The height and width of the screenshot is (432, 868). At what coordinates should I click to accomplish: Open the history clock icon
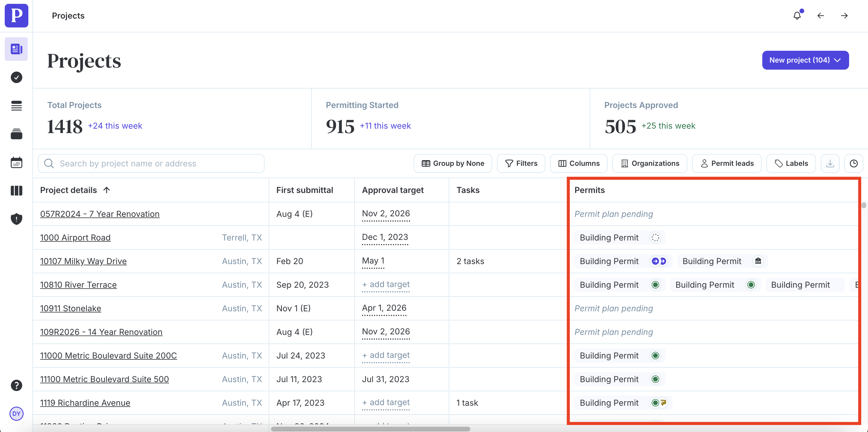(x=854, y=164)
